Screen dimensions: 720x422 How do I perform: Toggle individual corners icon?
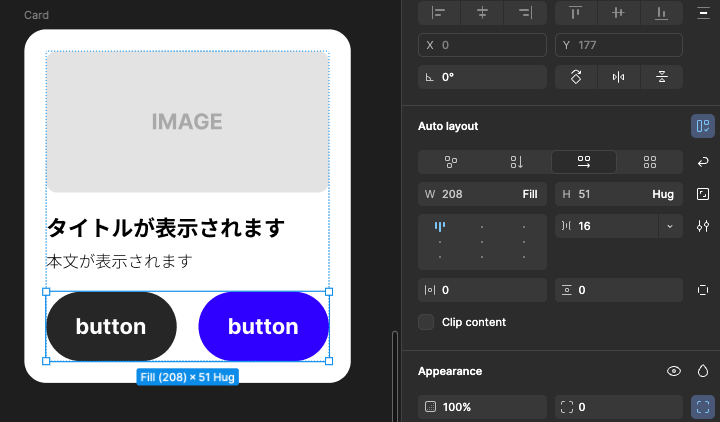(703, 407)
